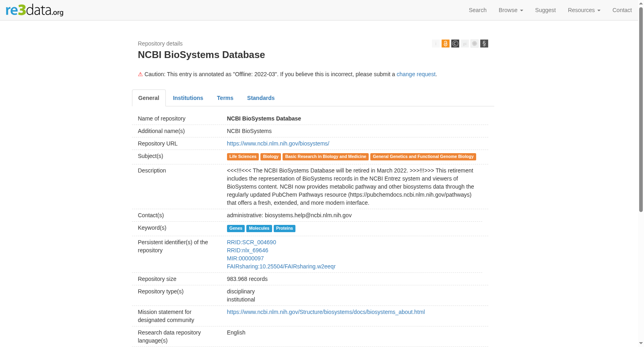Click the 'Name of repository' row label
644x347 pixels.
pyautogui.click(x=162, y=118)
